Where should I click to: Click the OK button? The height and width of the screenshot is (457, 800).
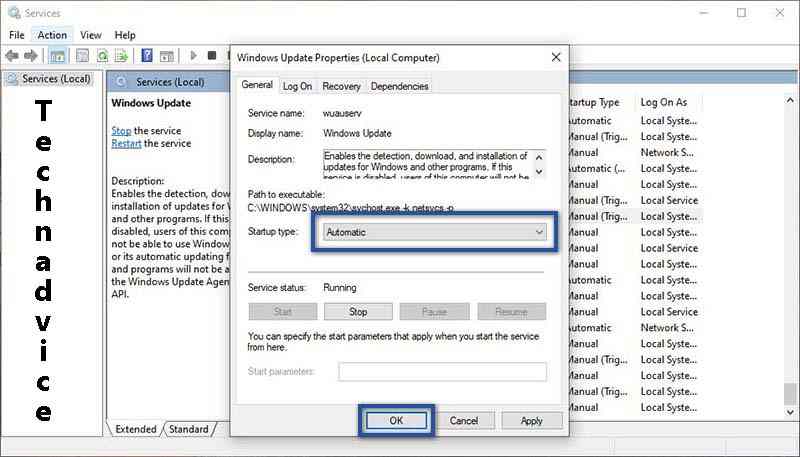coord(396,420)
